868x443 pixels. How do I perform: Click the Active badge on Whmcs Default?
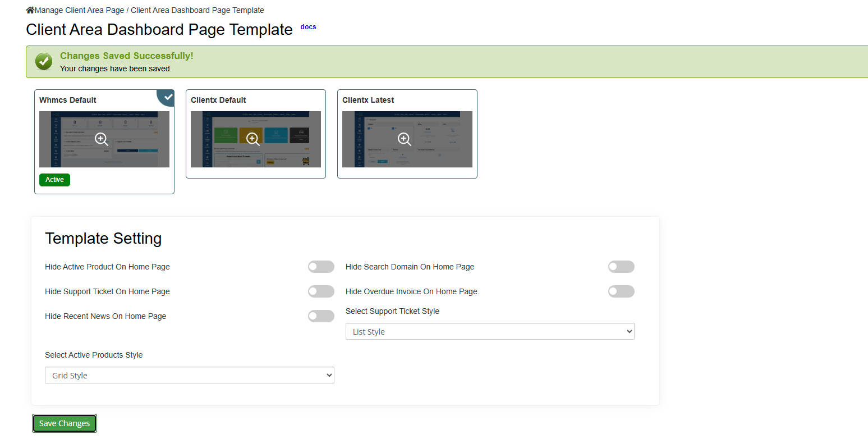(54, 180)
